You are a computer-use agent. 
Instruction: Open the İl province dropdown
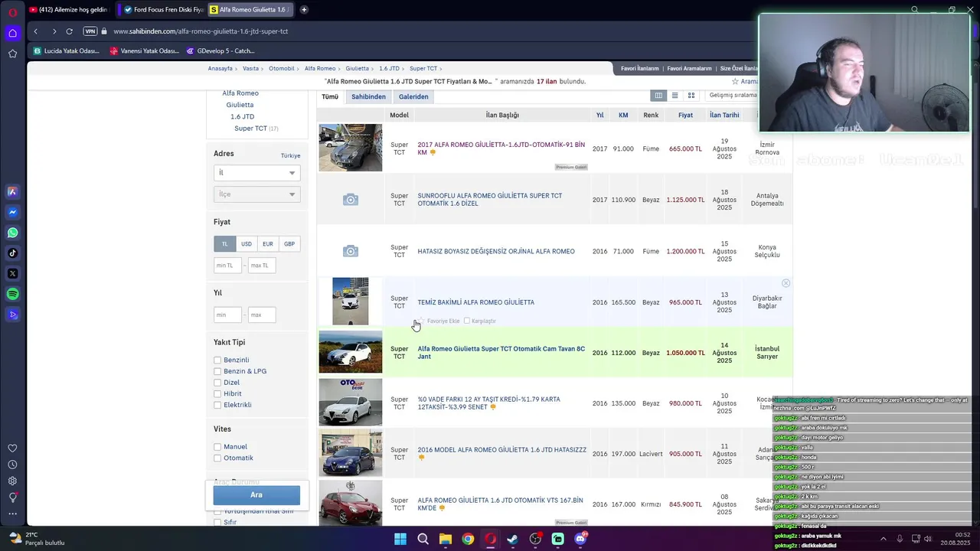(x=256, y=173)
